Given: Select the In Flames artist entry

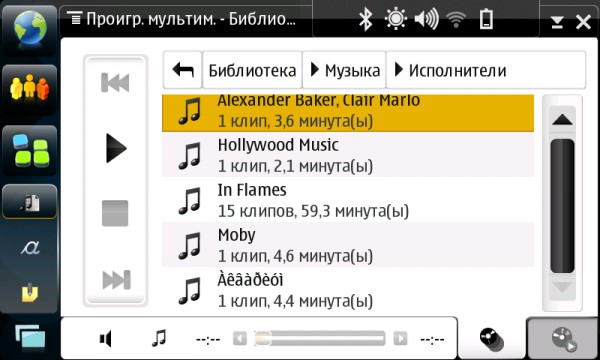Looking at the screenshot, I should [348, 200].
